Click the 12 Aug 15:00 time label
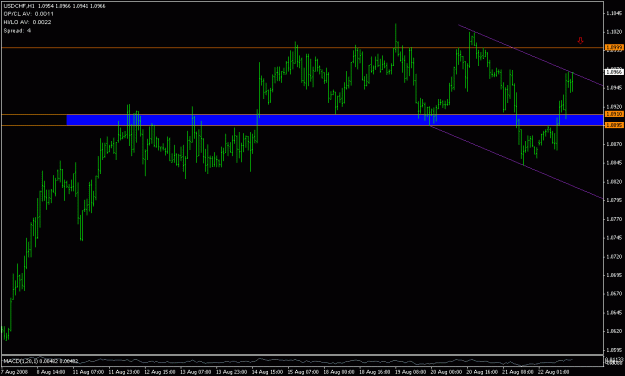Image resolution: width=625 pixels, height=376 pixels. click(x=159, y=372)
